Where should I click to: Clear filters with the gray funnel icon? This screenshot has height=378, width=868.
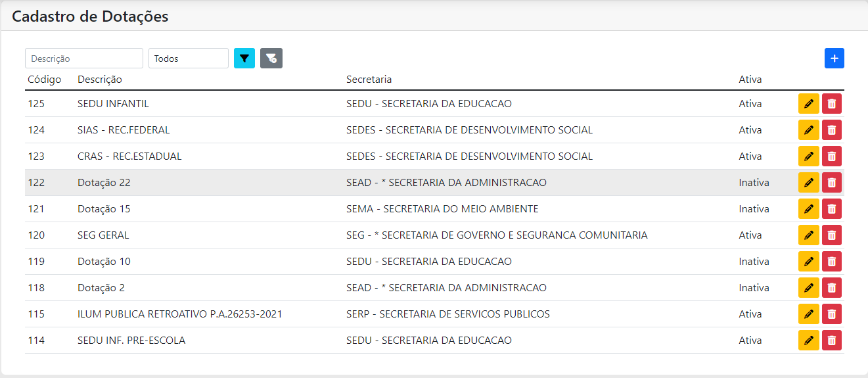[271, 59]
